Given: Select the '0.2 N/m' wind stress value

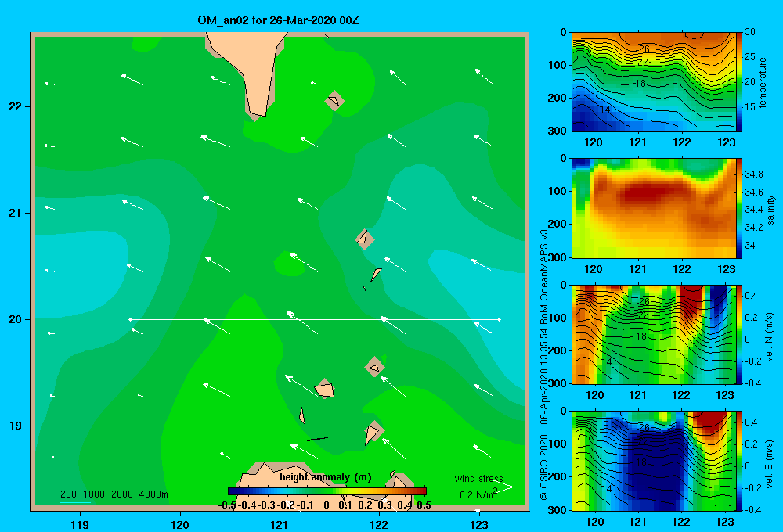Looking at the screenshot, I should point(478,494).
